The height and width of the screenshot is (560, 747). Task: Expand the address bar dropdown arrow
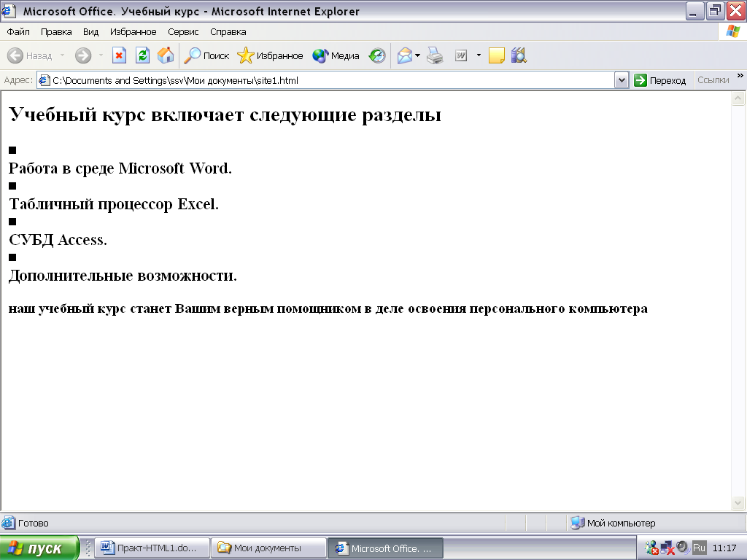622,80
